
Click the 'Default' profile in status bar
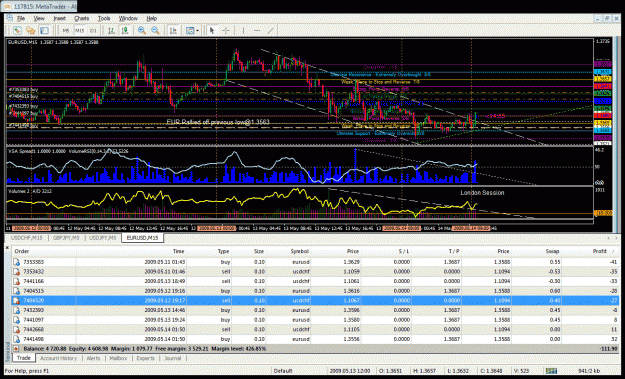283,371
